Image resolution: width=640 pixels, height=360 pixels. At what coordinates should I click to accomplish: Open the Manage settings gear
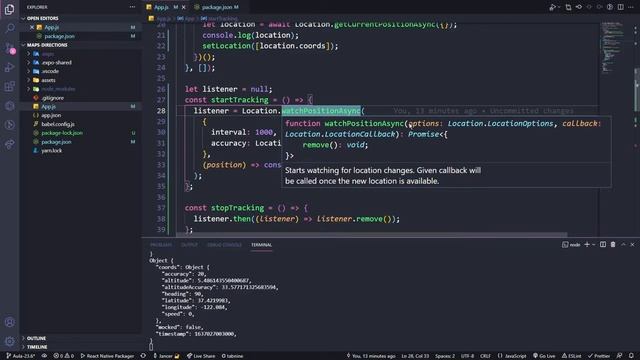click(9, 341)
